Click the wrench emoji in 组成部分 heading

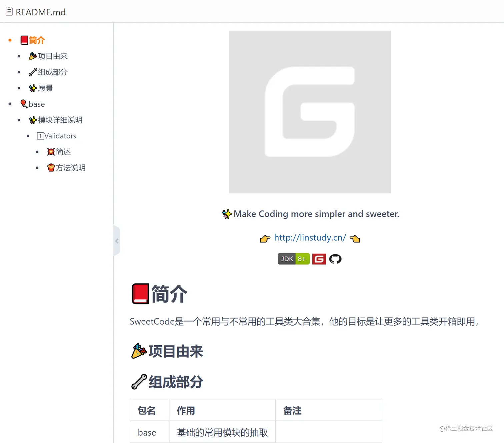click(139, 382)
